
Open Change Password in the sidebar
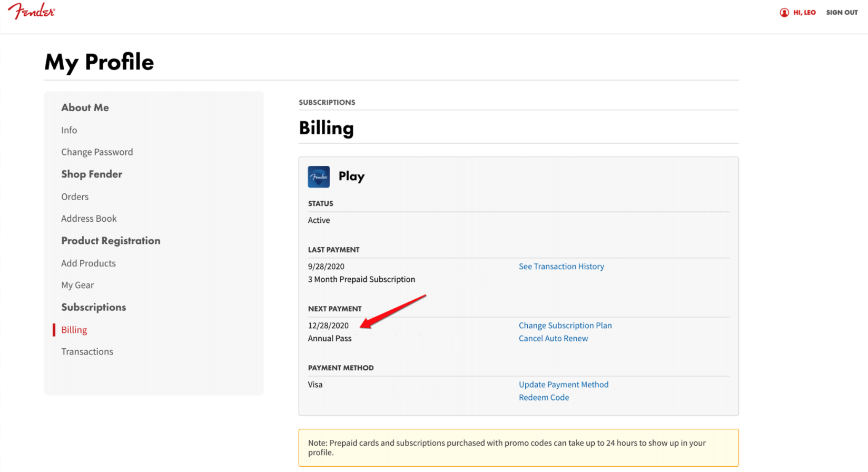click(x=97, y=152)
